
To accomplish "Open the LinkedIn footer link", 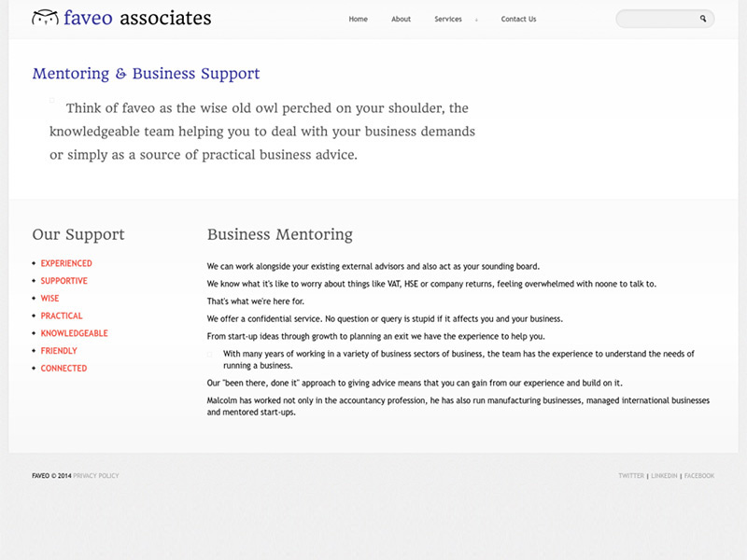I will pos(664,476).
